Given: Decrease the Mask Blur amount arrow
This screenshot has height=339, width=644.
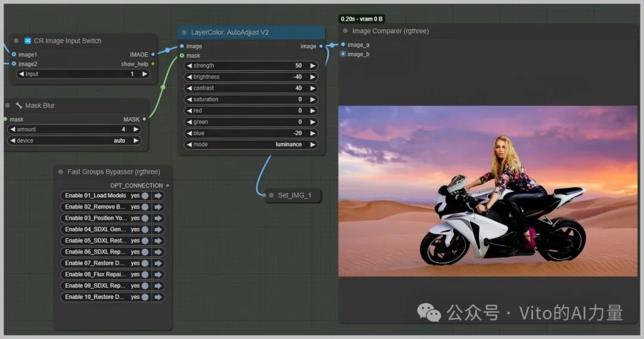Looking at the screenshot, I should click(x=13, y=129).
